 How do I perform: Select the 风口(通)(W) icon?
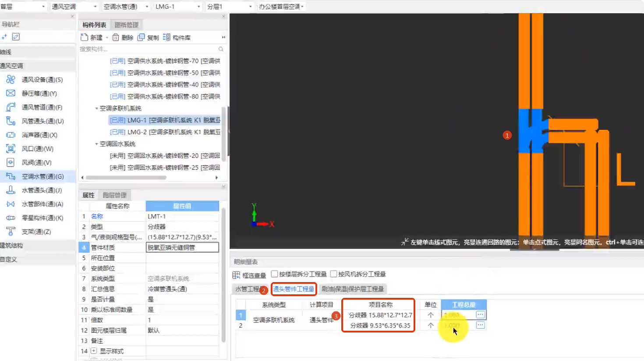(x=11, y=149)
